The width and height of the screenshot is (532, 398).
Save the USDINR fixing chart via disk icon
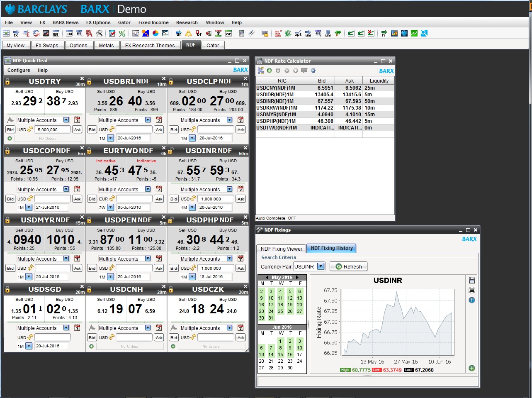point(471,281)
